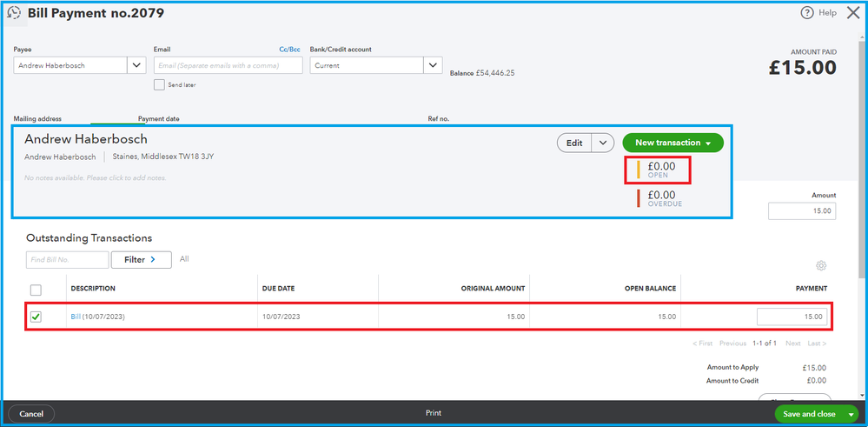Click the due date cell 10/07/2023
Screen dimensions: 868x427
click(x=281, y=317)
